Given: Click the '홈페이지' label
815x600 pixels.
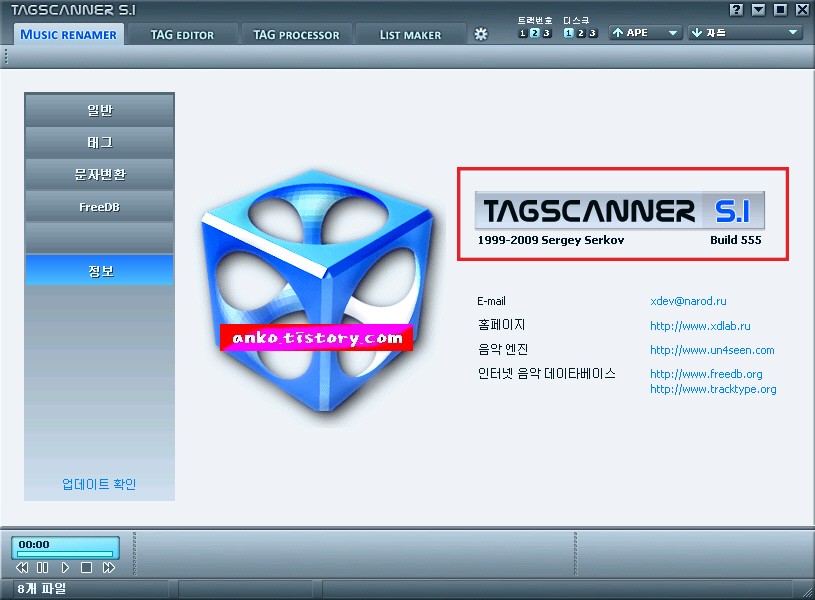Looking at the screenshot, I should [x=502, y=325].
